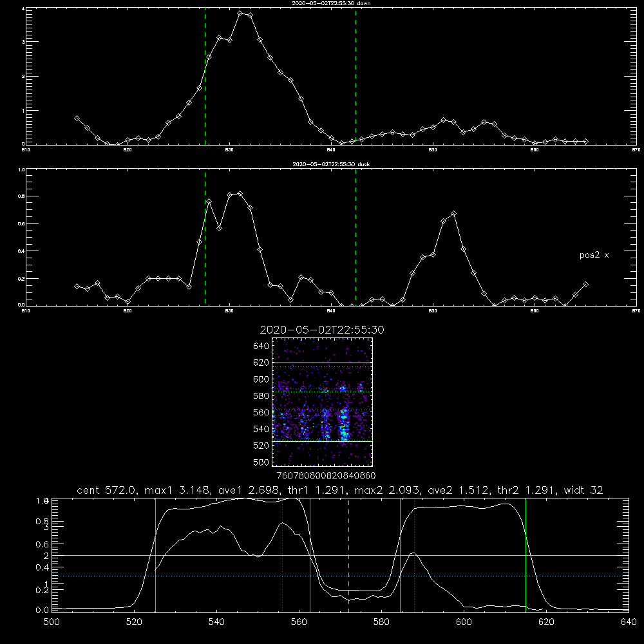
Task: Click the highest diamond marker in dawn plot
Action: click(x=240, y=14)
